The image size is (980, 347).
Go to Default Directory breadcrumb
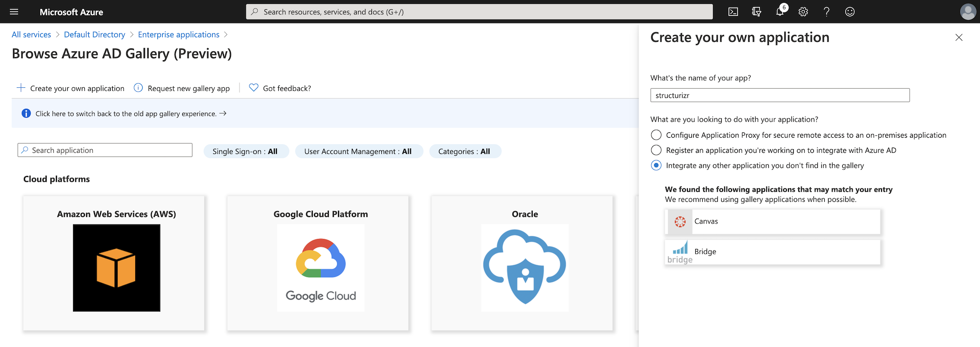(95, 34)
